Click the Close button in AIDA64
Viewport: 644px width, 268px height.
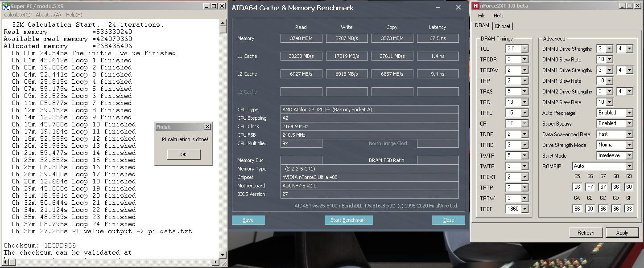pyautogui.click(x=449, y=220)
